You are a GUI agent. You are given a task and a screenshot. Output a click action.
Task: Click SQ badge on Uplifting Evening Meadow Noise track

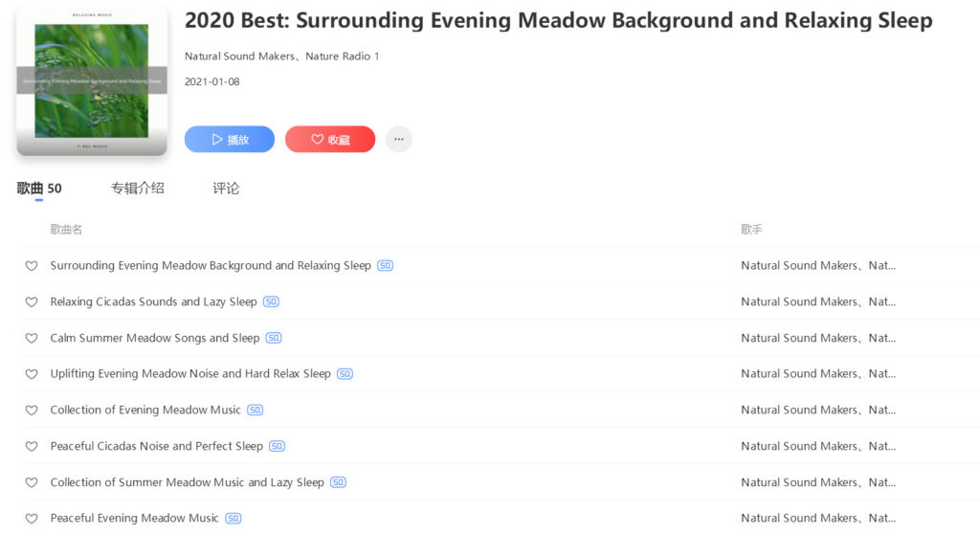point(345,374)
